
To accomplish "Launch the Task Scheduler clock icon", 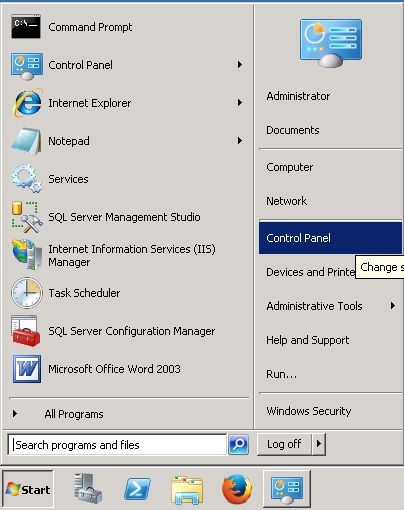I will pyautogui.click(x=27, y=293).
